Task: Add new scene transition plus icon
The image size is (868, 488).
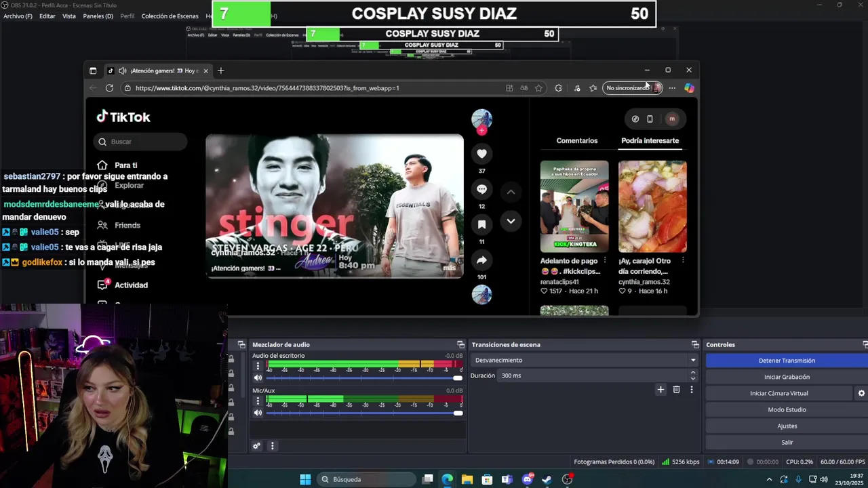Action: (x=660, y=390)
